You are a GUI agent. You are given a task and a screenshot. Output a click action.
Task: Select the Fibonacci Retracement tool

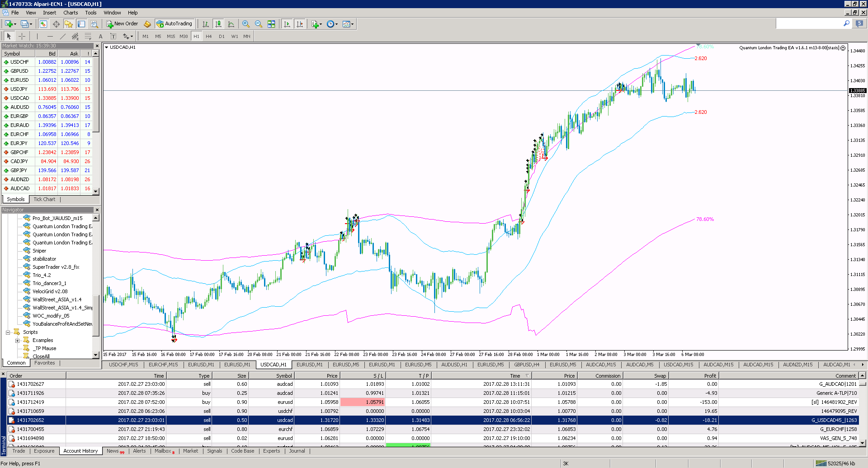[88, 36]
